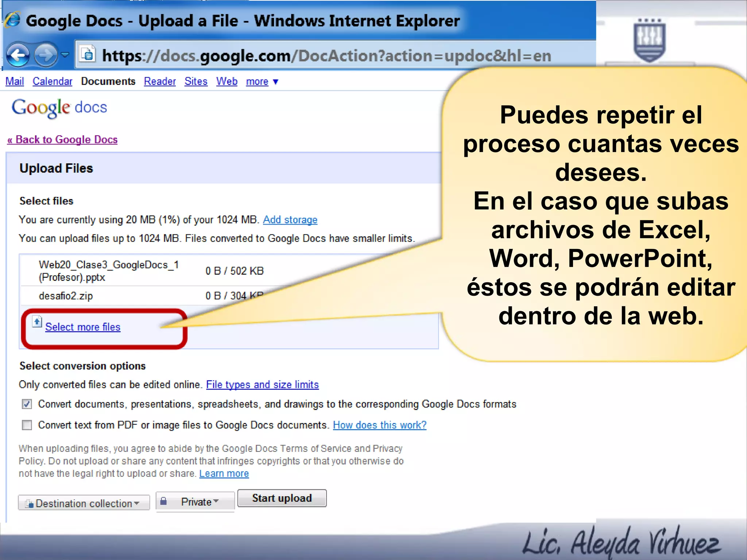Screen dimensions: 747x560
Task: Go Back to Google Docs
Action: [62, 140]
